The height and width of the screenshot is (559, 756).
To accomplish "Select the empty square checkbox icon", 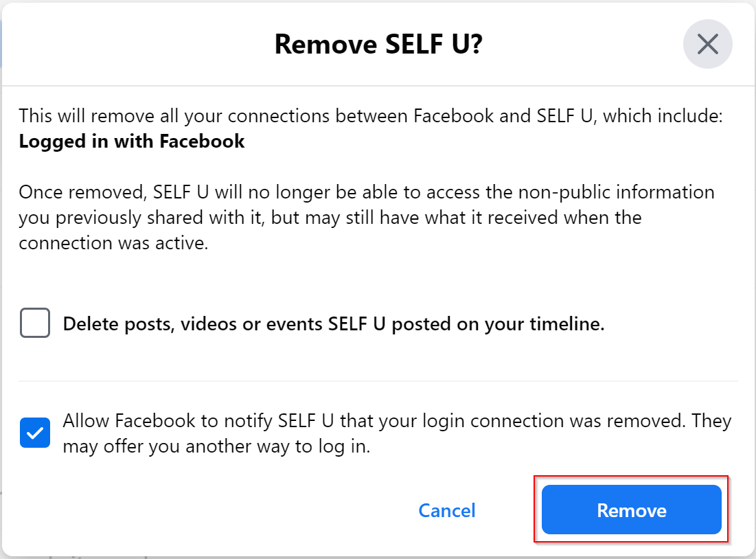I will 35,323.
